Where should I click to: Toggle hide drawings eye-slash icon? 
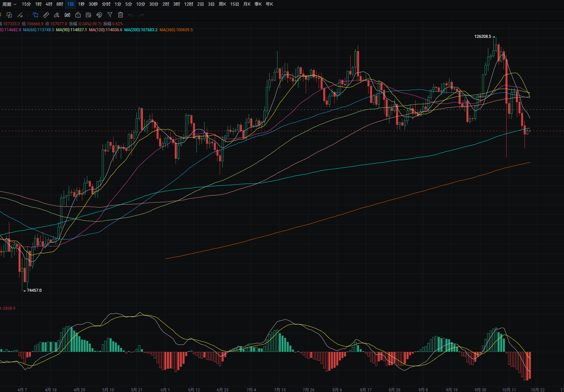(99, 15)
